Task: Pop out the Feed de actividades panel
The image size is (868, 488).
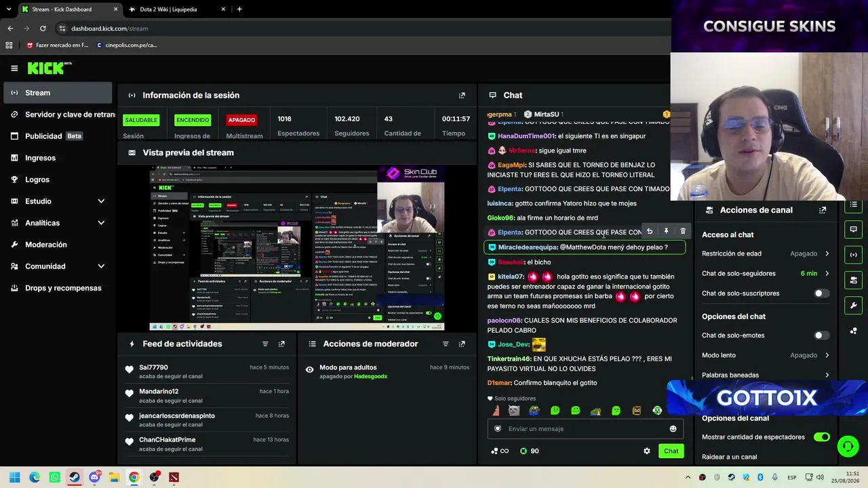Action: (281, 344)
